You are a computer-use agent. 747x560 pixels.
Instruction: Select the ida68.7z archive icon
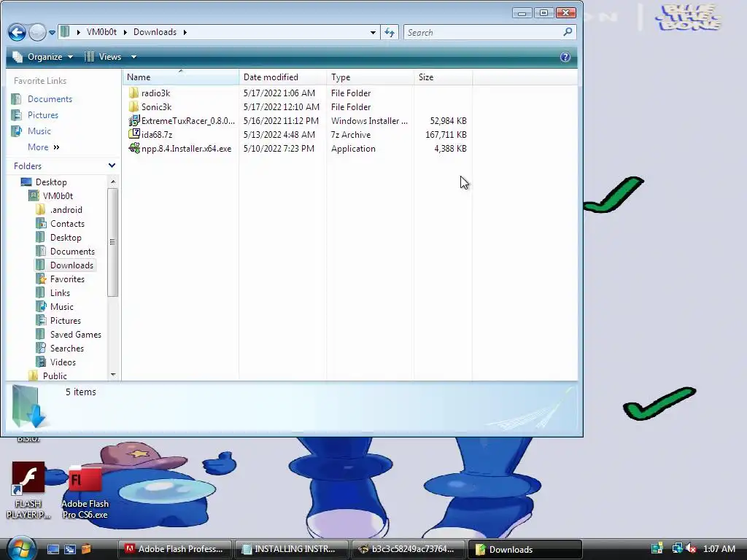[134, 134]
